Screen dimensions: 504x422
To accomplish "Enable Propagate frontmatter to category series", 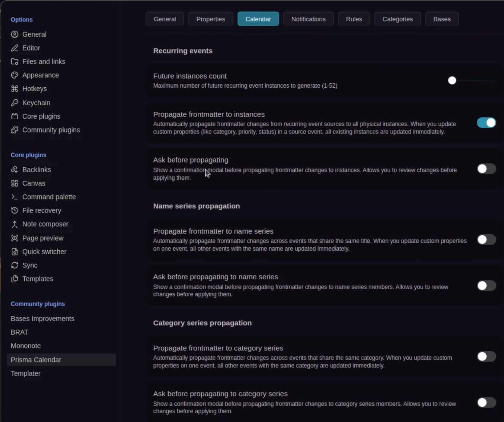I will [x=486, y=357].
